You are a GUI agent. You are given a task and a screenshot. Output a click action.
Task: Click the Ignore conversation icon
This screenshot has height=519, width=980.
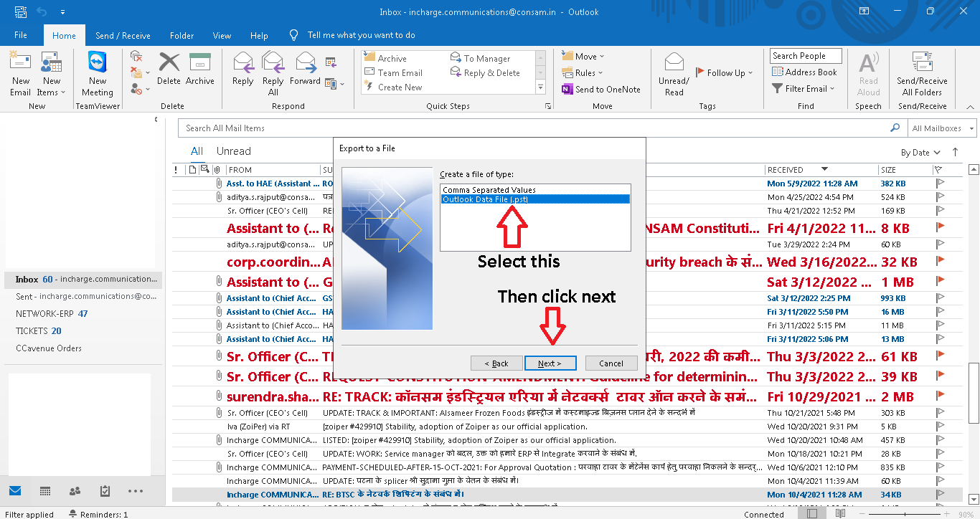click(136, 56)
